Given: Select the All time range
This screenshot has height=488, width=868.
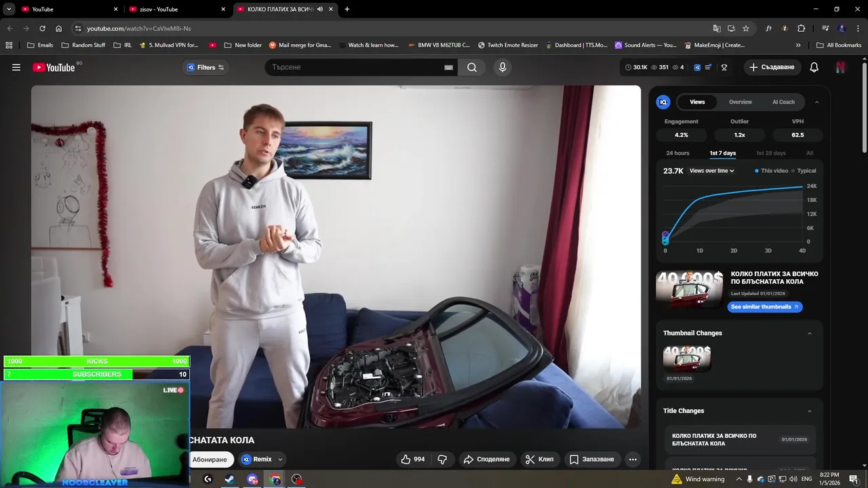Looking at the screenshot, I should [x=810, y=153].
